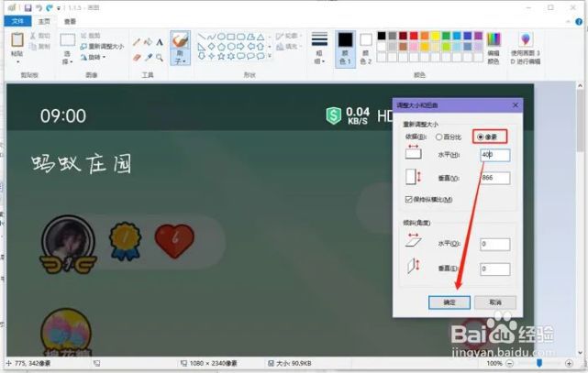Select the Text tool letter A
Screen dimensions: 588x373
[x=160, y=42]
